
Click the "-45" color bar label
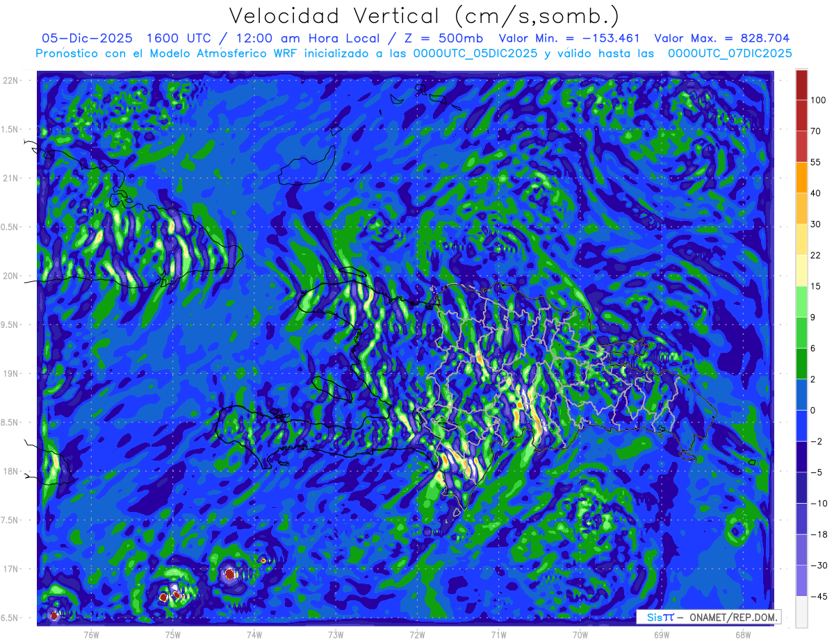818,596
